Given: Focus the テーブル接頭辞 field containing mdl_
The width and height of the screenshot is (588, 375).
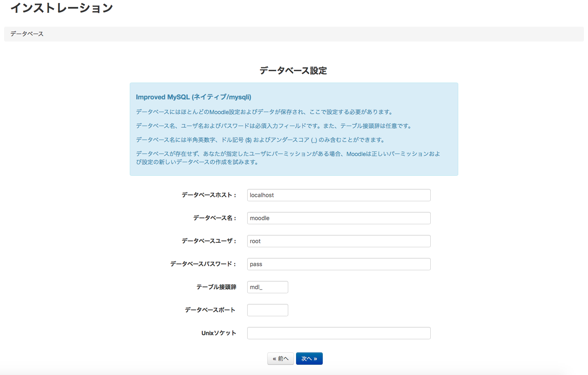Looking at the screenshot, I should pos(267,287).
